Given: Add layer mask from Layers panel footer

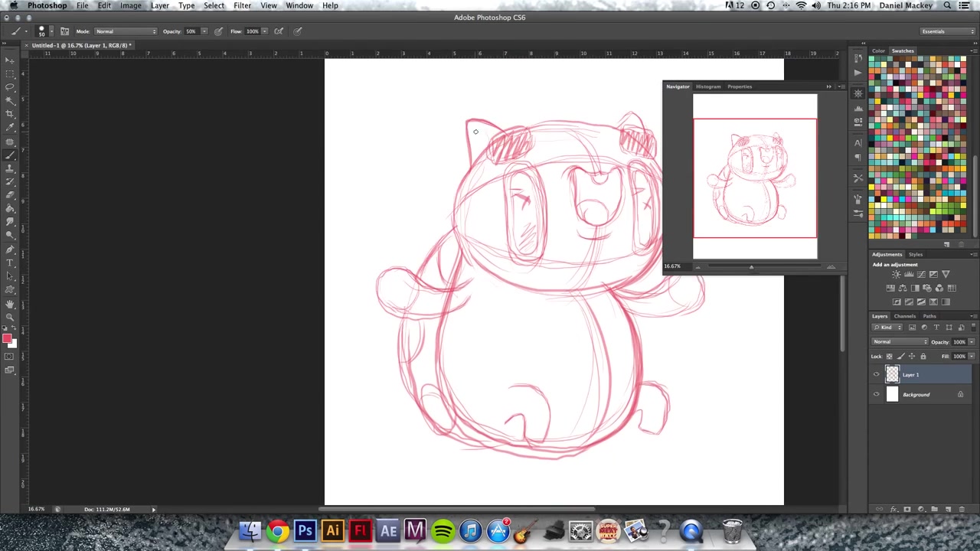Looking at the screenshot, I should [x=907, y=509].
